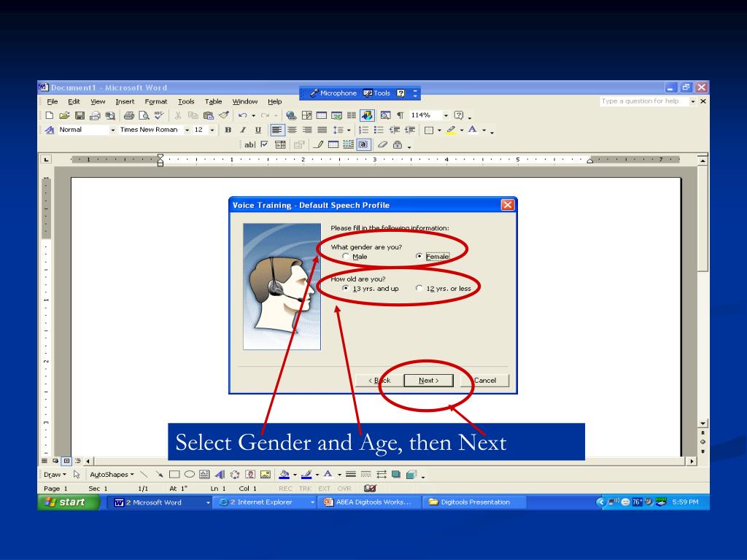Create a new blank document

[49, 115]
